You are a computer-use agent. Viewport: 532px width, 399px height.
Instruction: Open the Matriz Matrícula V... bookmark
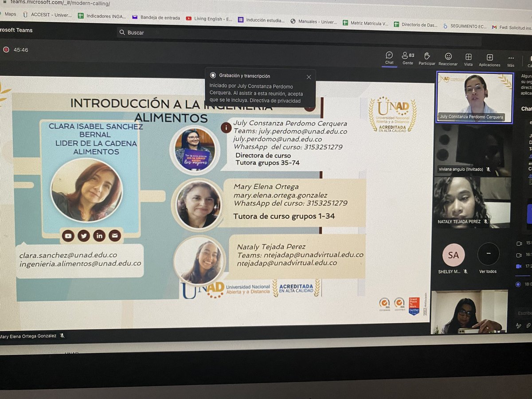pyautogui.click(x=366, y=23)
